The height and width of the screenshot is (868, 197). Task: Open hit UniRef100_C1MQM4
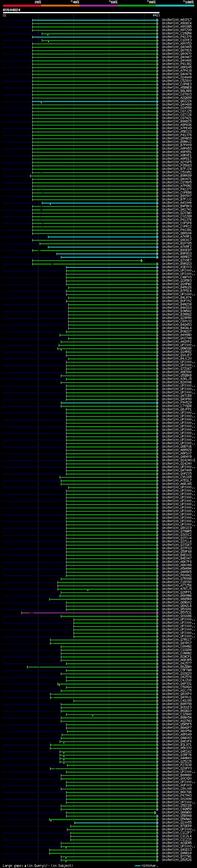[176, 34]
